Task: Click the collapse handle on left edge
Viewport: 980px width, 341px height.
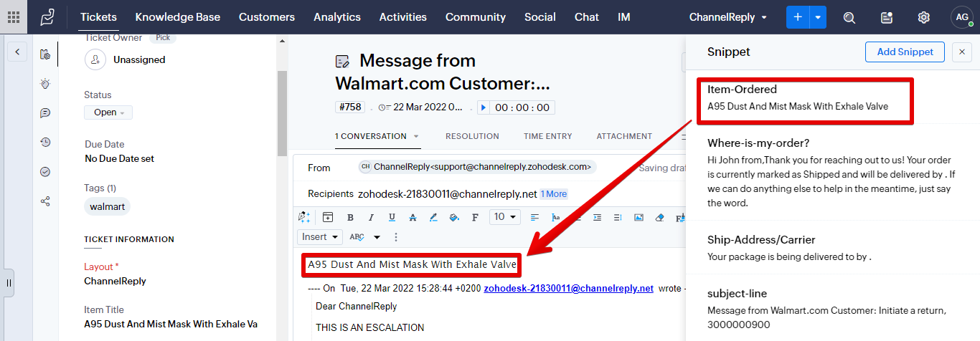Action: tap(9, 283)
